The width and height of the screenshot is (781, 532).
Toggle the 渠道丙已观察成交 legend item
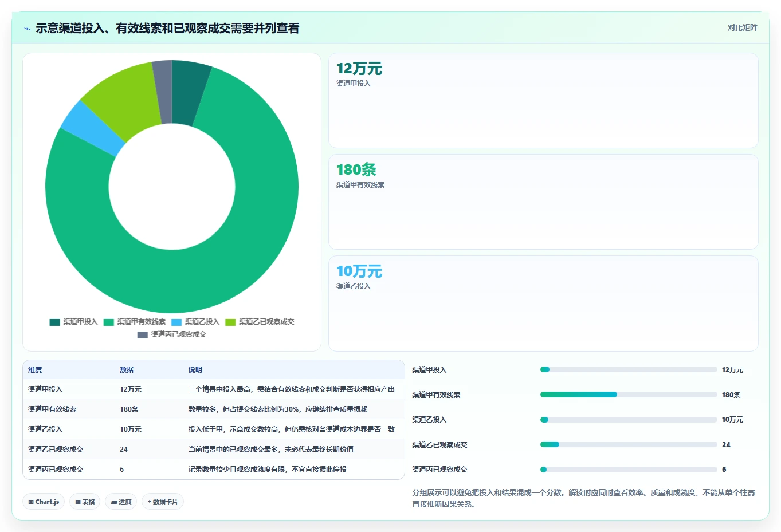coord(172,334)
